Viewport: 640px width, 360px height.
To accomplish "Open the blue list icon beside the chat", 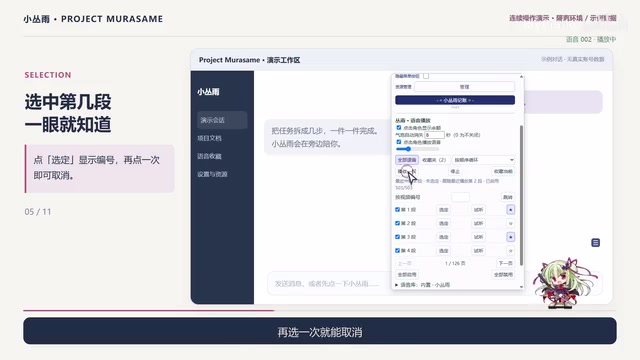I will point(596,243).
